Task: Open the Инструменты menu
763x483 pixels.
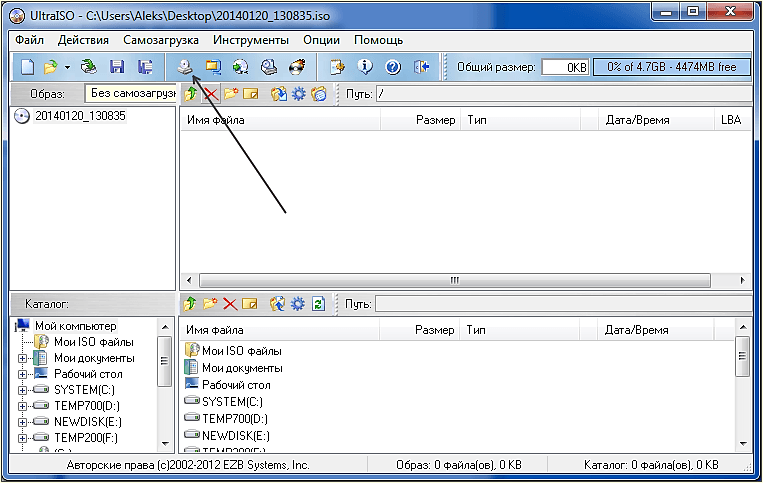Action: pyautogui.click(x=251, y=40)
